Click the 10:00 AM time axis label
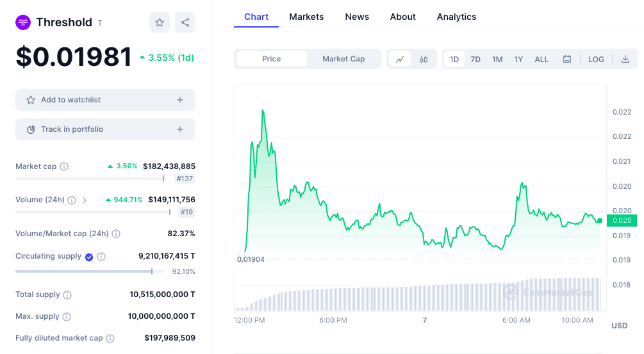 577,320
